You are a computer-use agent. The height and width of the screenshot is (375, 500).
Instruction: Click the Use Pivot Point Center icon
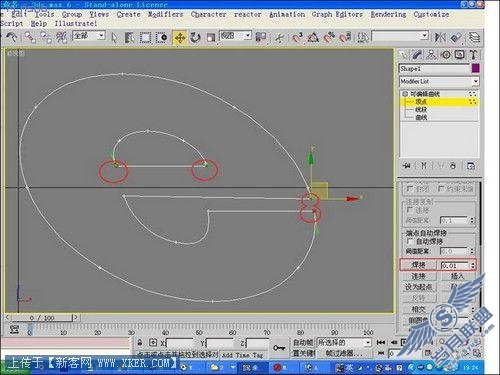[261, 37]
